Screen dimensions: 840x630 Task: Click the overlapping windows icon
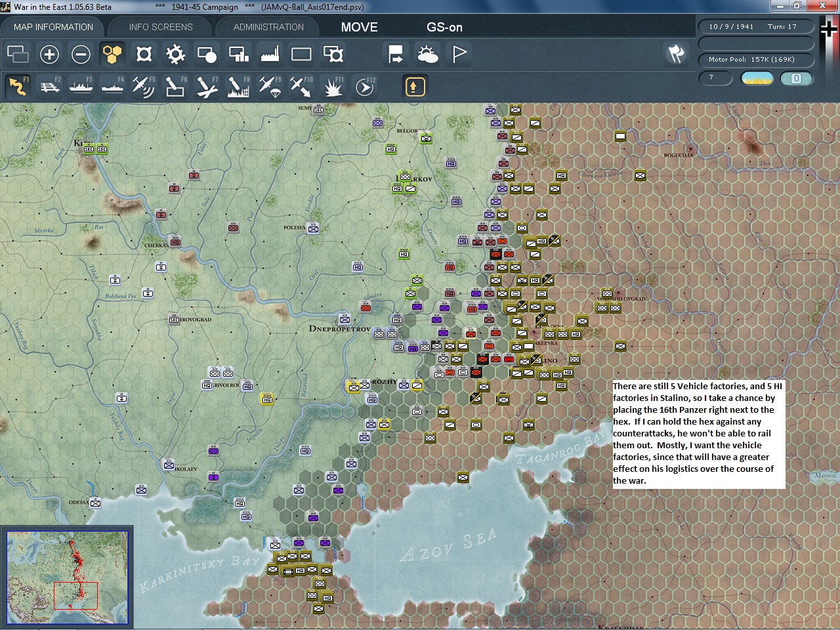click(x=18, y=54)
